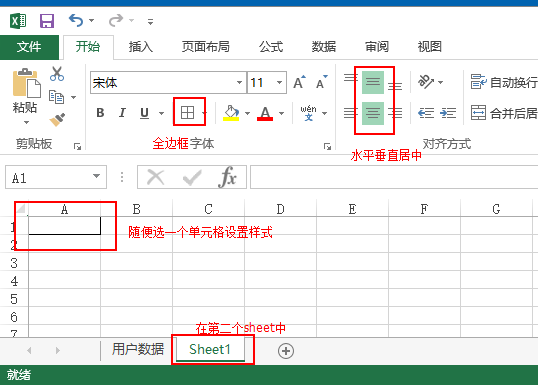The height and width of the screenshot is (385, 538).
Task: Expand the 粘贴 paste options arrow
Action: (26, 122)
